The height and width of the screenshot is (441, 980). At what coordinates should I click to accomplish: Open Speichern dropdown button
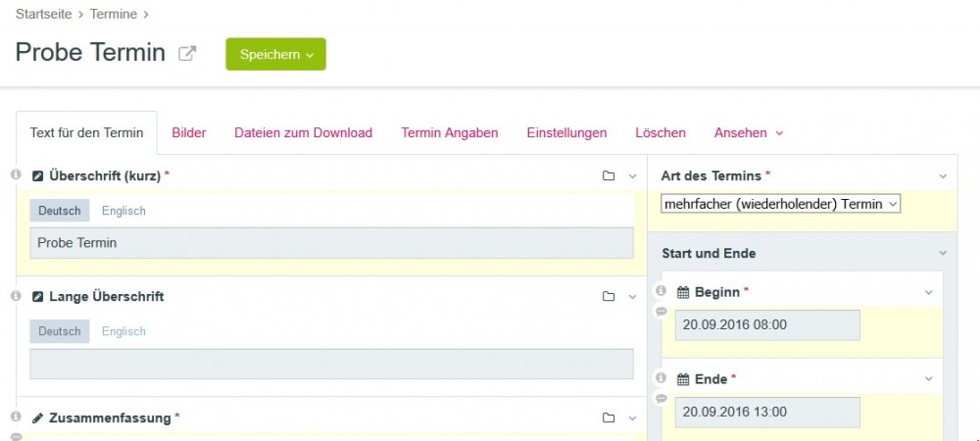(x=275, y=54)
